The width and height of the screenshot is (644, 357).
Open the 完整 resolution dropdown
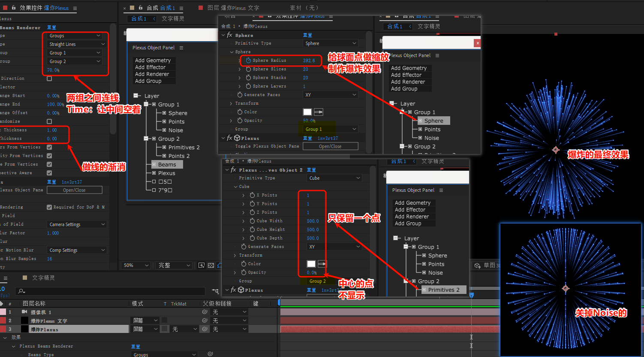[x=174, y=266]
